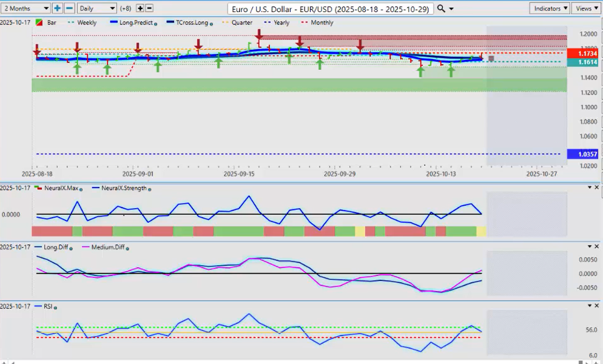The width and height of the screenshot is (603, 364).
Task: Open the Daily interval dropdown
Action: tap(96, 8)
